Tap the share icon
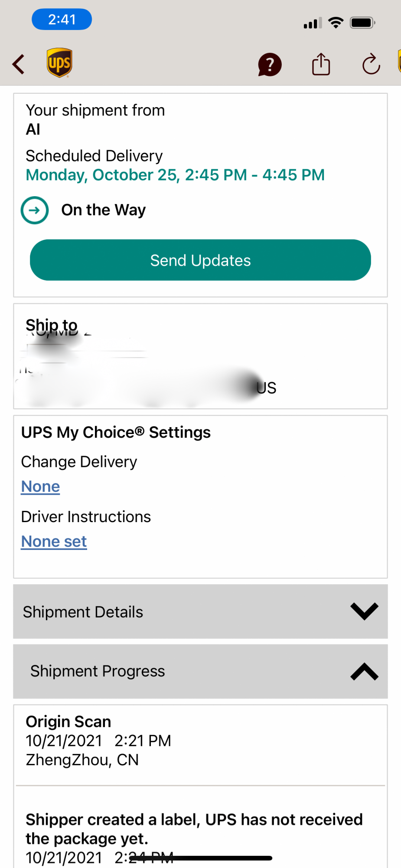This screenshot has height=868, width=401. point(321,64)
